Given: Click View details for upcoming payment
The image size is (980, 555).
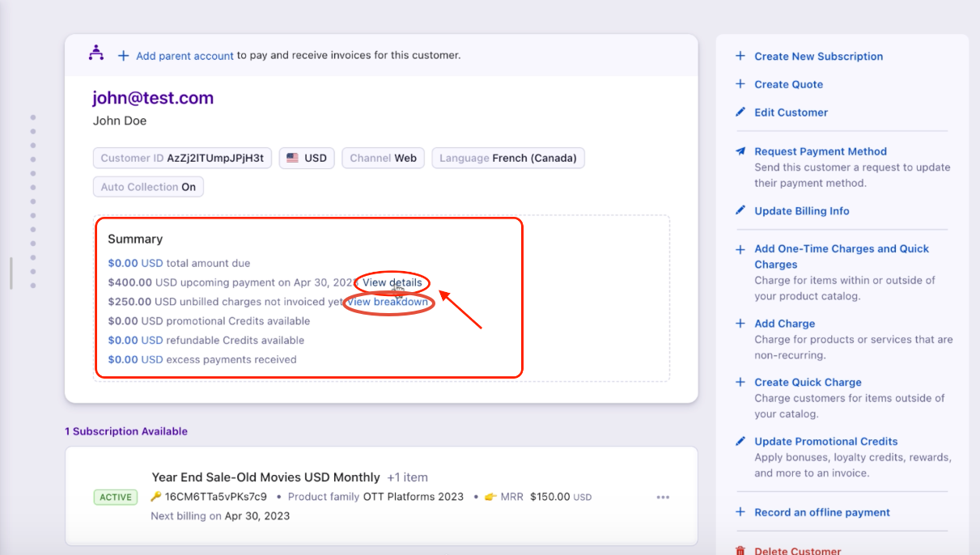Looking at the screenshot, I should pyautogui.click(x=392, y=282).
